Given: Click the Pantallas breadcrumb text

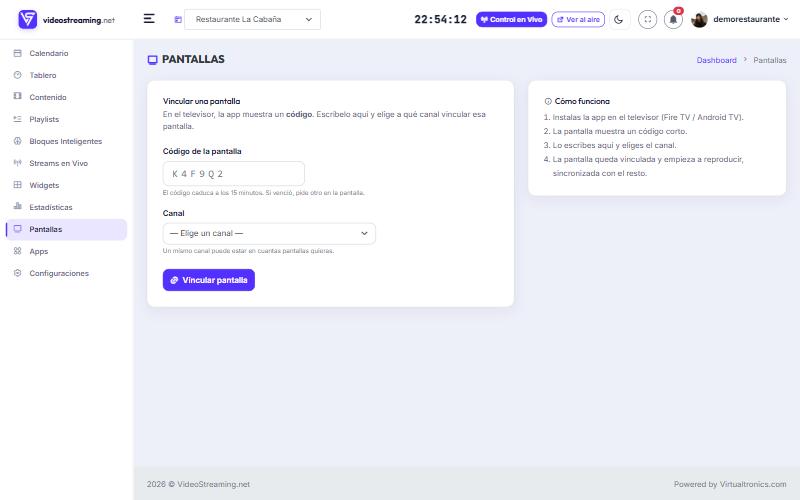Looking at the screenshot, I should (x=770, y=60).
